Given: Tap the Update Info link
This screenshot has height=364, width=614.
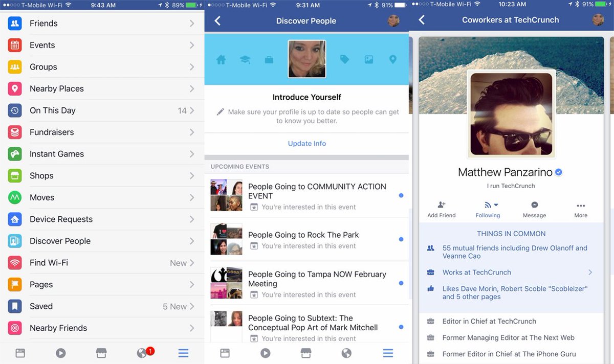Looking at the screenshot, I should coord(306,144).
